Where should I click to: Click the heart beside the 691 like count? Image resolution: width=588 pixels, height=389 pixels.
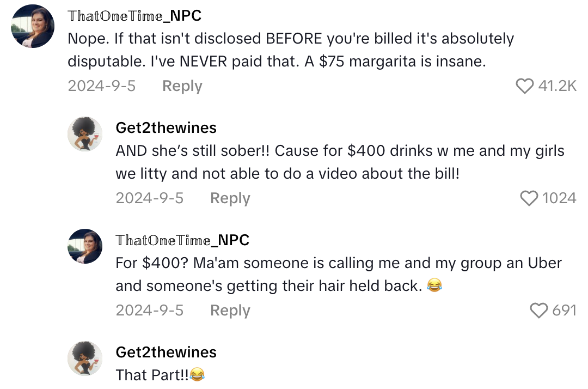click(540, 311)
